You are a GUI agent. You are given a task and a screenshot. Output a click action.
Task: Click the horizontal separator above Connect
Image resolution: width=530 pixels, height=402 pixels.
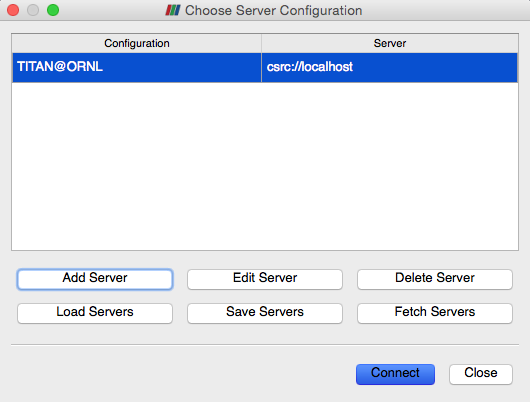click(x=265, y=345)
